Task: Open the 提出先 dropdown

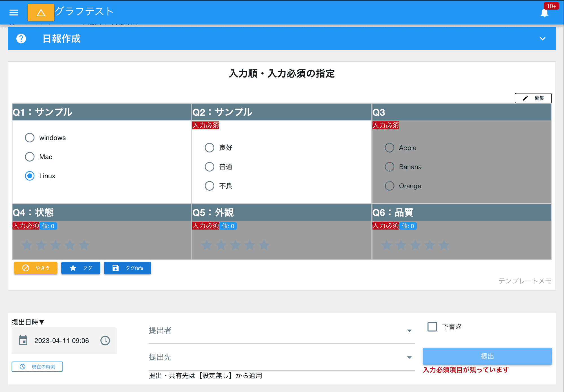Action: point(409,357)
